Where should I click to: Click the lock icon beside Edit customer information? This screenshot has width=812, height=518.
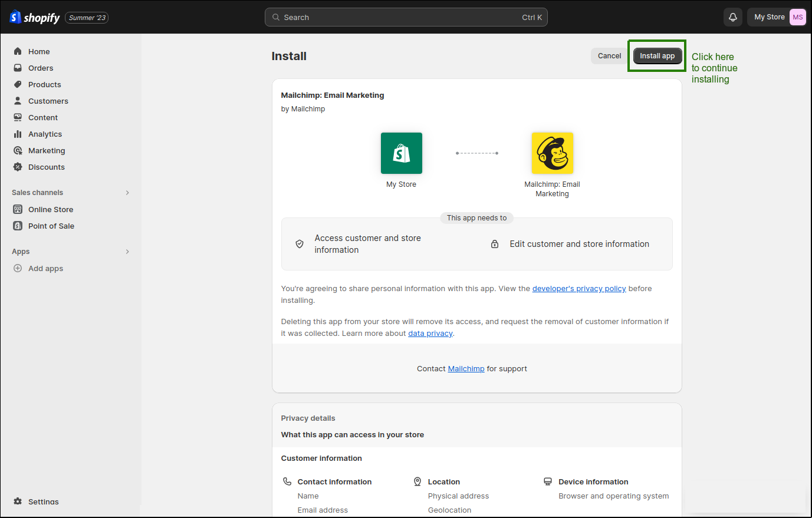[x=495, y=244]
